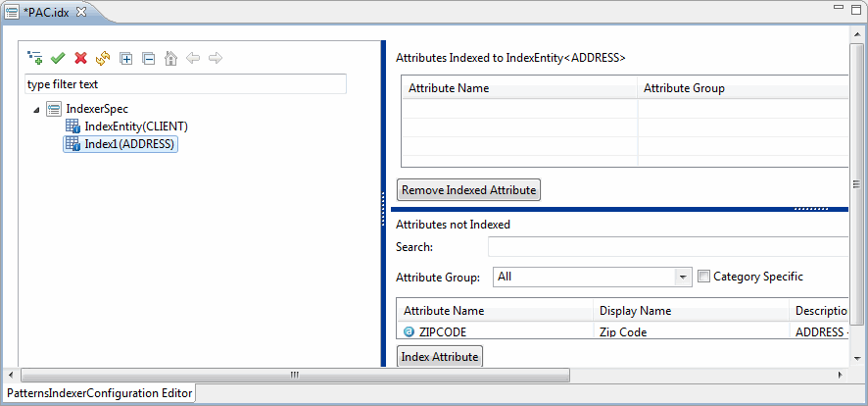Click the collapse all minus icon
This screenshot has width=868, height=406.
pyautogui.click(x=148, y=58)
